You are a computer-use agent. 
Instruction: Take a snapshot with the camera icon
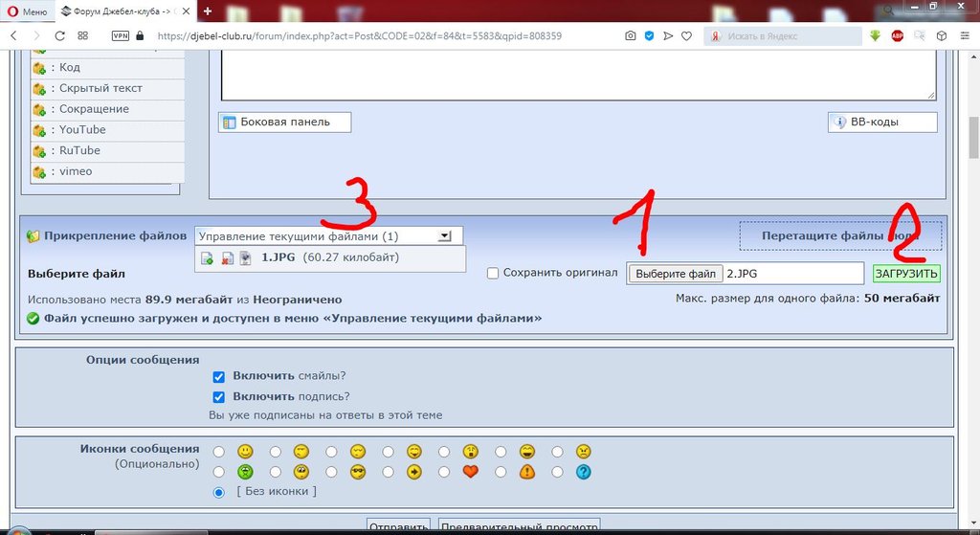tap(631, 35)
